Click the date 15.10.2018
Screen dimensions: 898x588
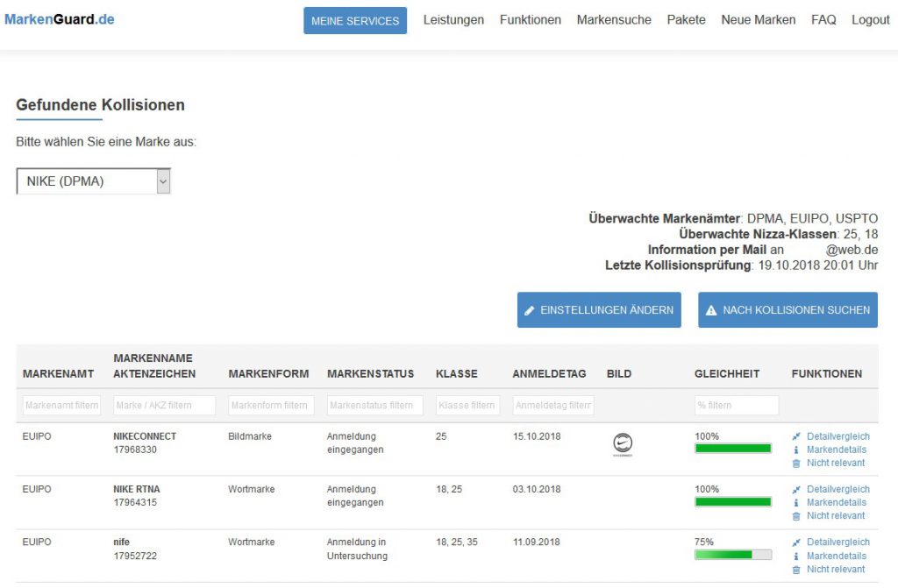tap(537, 436)
